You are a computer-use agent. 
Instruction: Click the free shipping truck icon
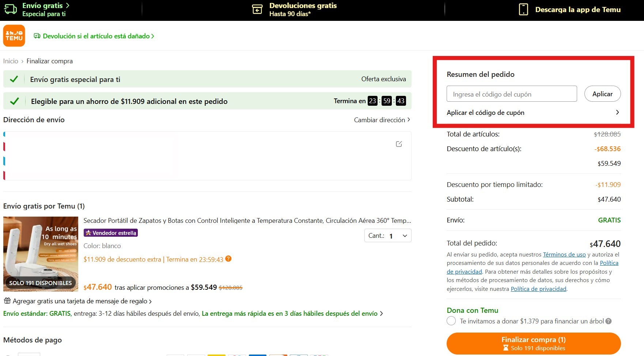(10, 10)
